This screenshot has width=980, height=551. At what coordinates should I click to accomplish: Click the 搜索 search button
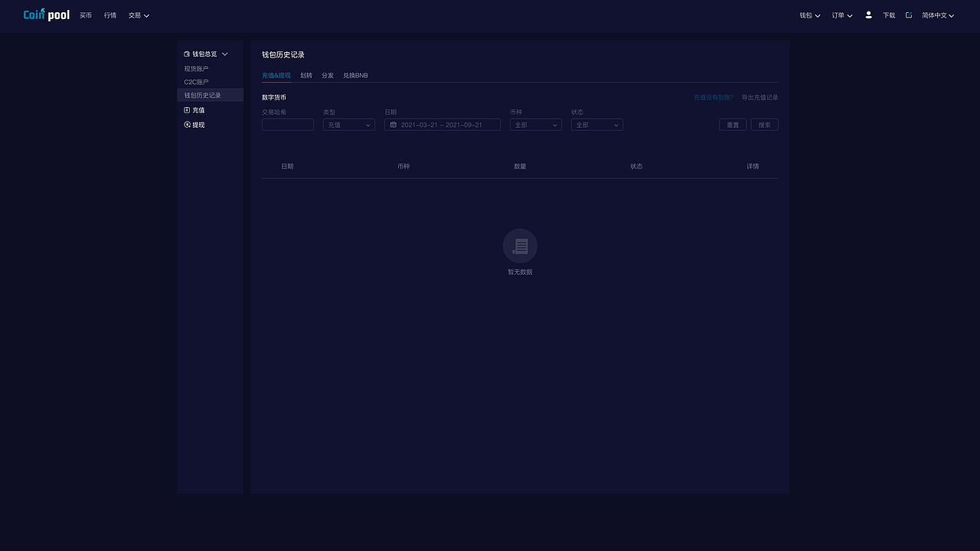tap(764, 125)
